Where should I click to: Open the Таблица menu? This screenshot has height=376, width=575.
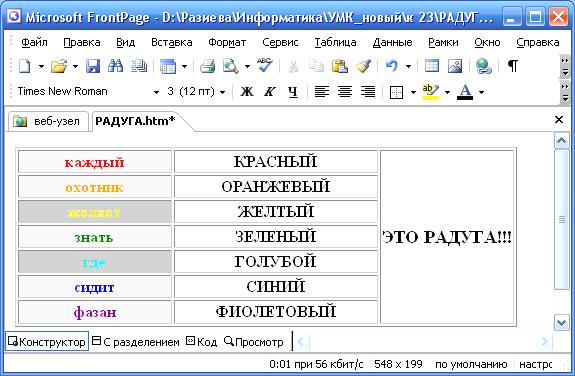(335, 42)
